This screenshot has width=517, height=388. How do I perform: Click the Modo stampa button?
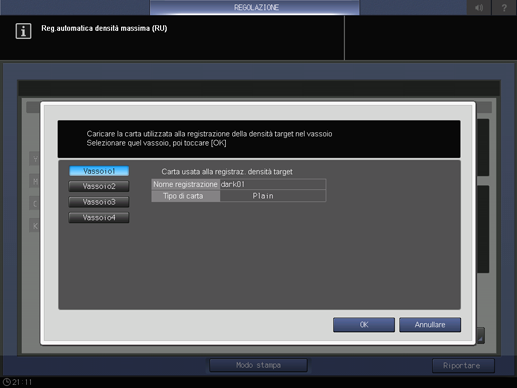[x=258, y=365]
